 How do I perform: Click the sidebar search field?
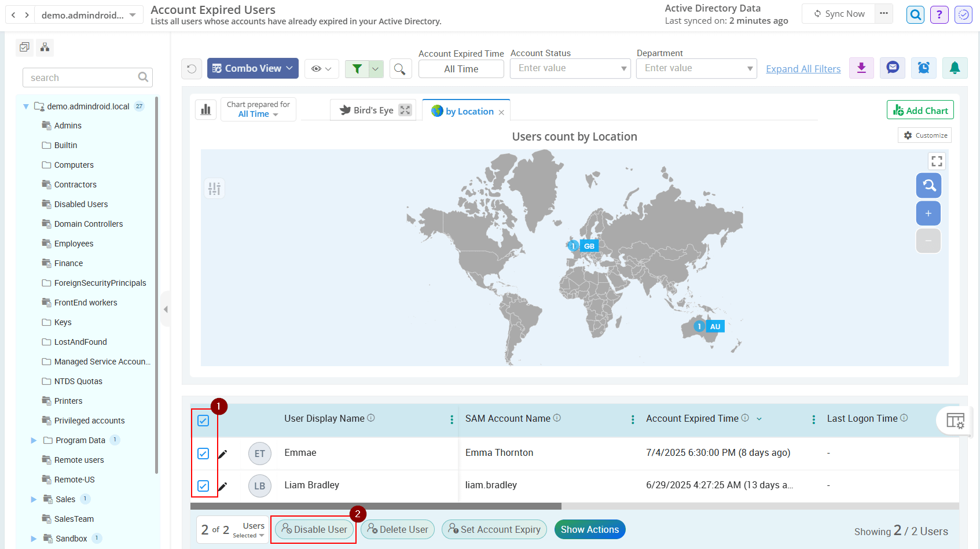pos(81,78)
